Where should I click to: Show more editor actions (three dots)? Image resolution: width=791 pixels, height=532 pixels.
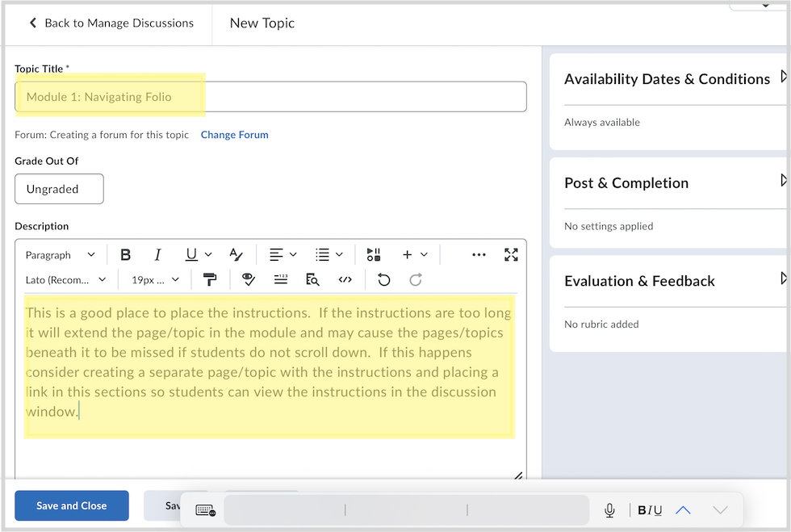(x=479, y=255)
